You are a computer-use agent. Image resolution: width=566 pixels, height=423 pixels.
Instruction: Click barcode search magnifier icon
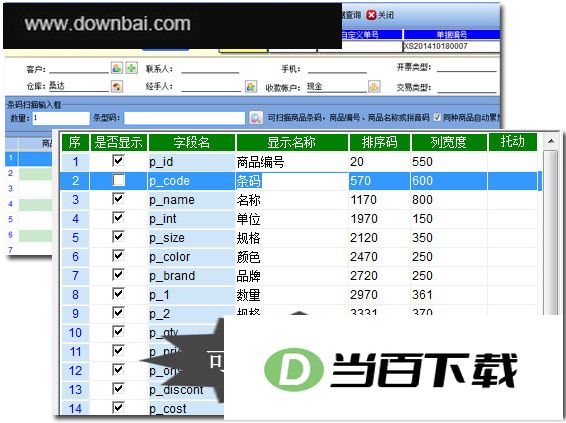pos(256,118)
